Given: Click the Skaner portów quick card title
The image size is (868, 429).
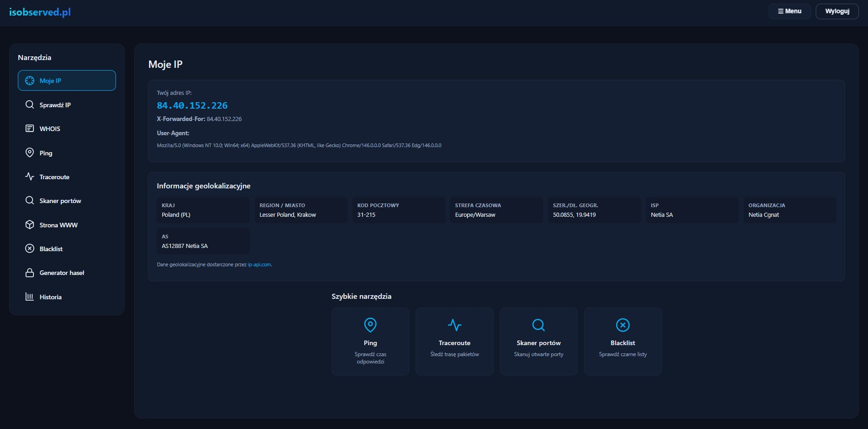Looking at the screenshot, I should pos(538,343).
